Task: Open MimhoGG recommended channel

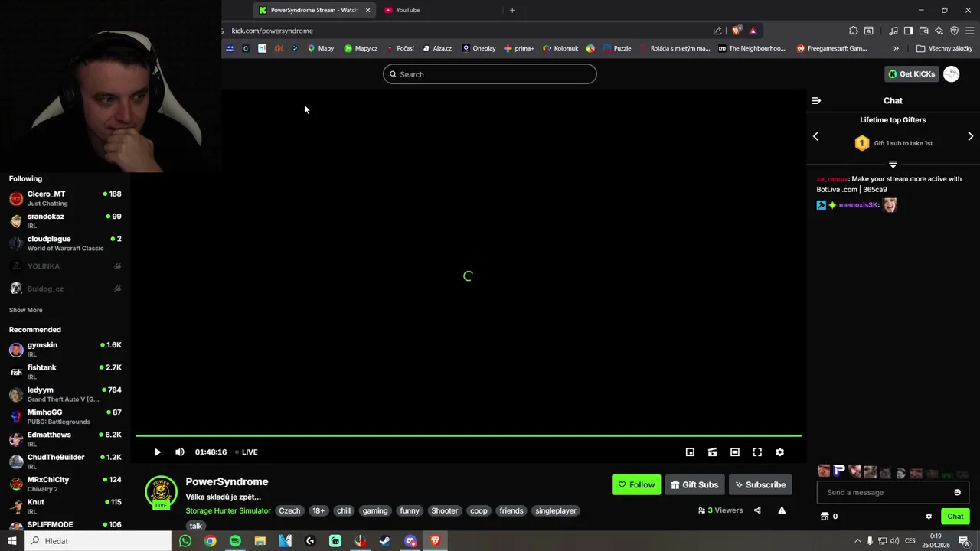Action: [x=65, y=416]
